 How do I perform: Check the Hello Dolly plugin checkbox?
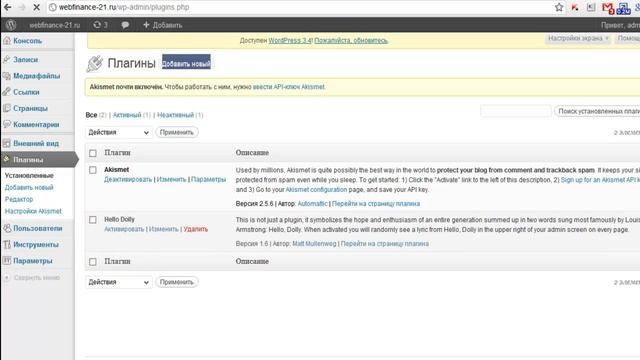[x=93, y=220]
